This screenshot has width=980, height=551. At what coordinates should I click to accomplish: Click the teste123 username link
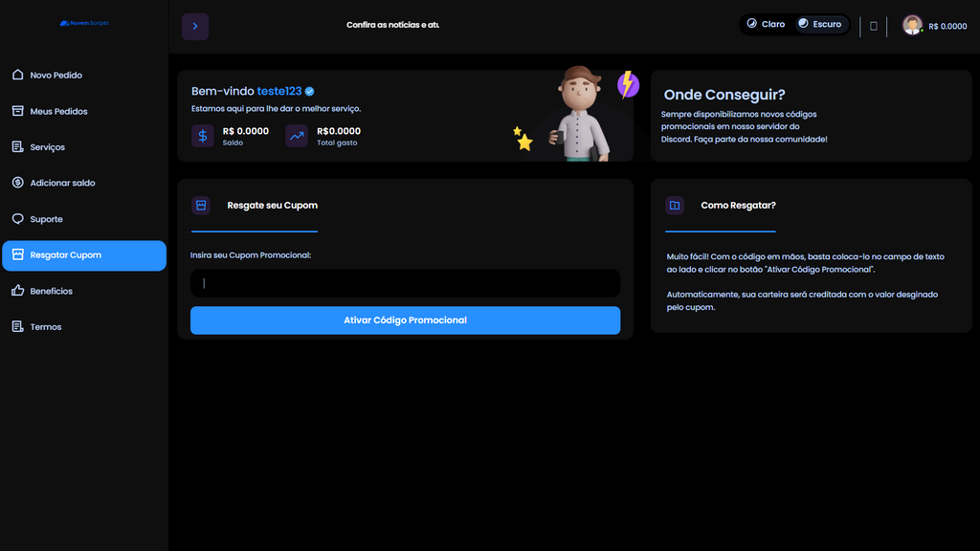[x=279, y=91]
